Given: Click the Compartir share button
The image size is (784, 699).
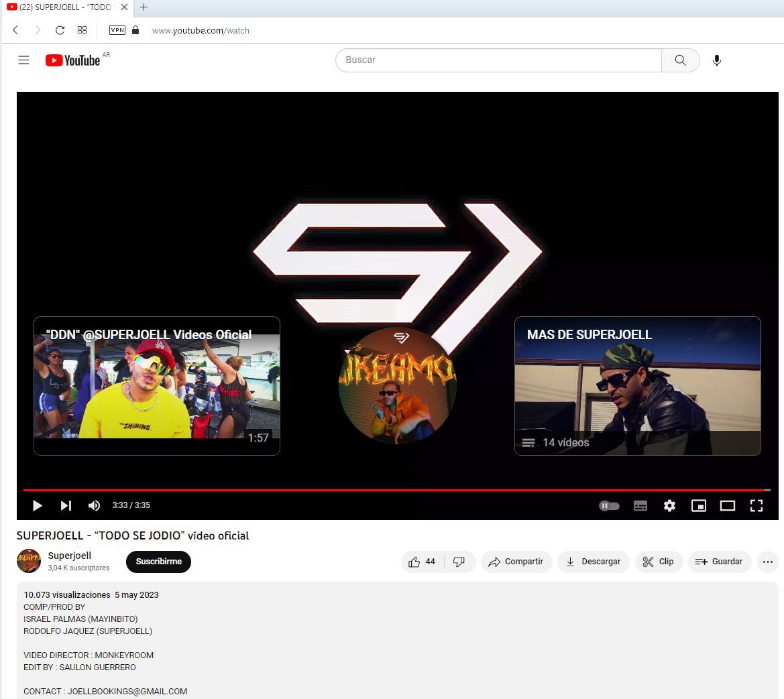Looking at the screenshot, I should tap(516, 562).
